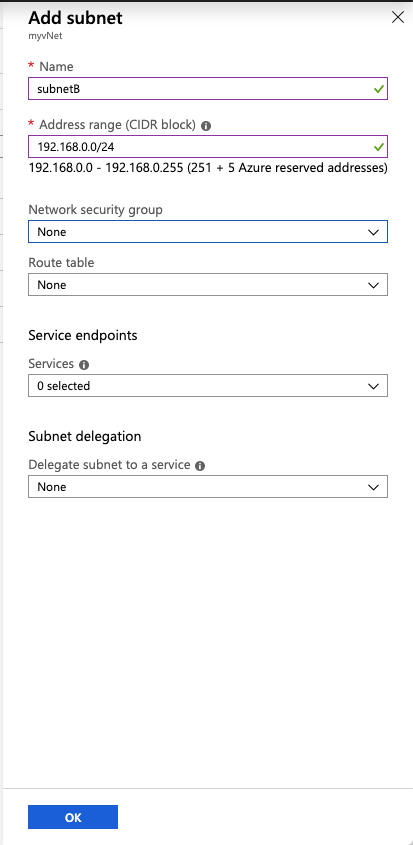The image size is (413, 845).
Task: Click green checkmark in Address range field
Action: pos(379,147)
